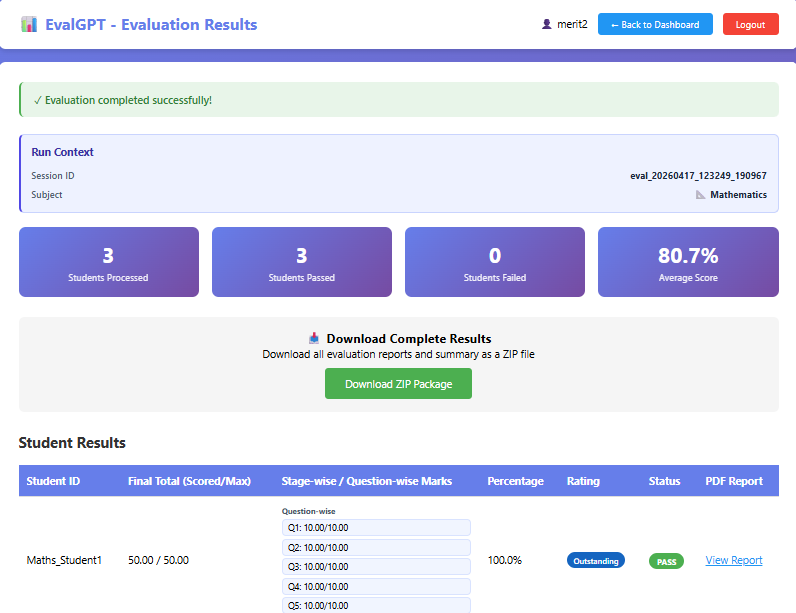Click the Evaluation completed successfully banner
Screen dimensions: 796x613
pos(399,100)
